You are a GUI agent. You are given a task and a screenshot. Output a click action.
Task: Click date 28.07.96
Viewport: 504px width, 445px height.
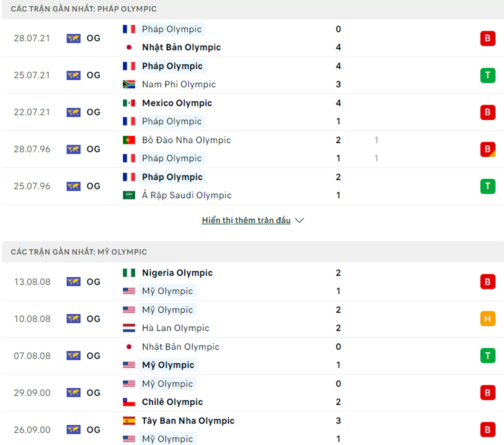[x=32, y=149]
